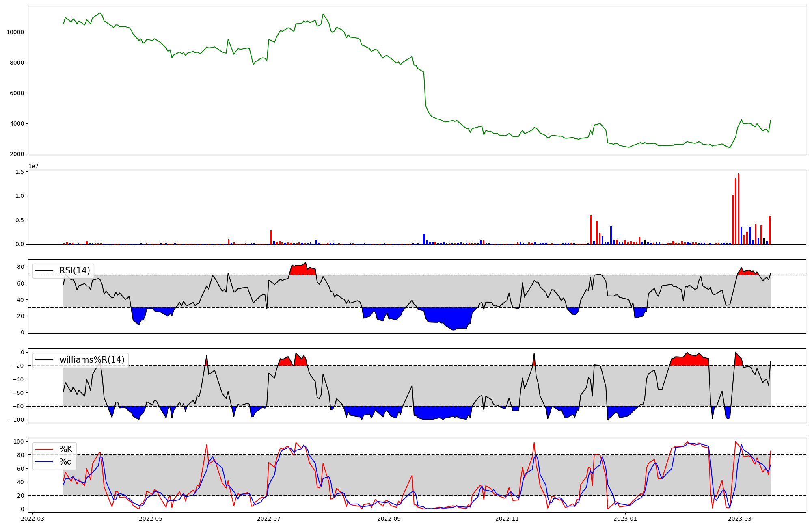Click the 2022-03 x-axis date label
This screenshot has height=528, width=812.
(32, 519)
